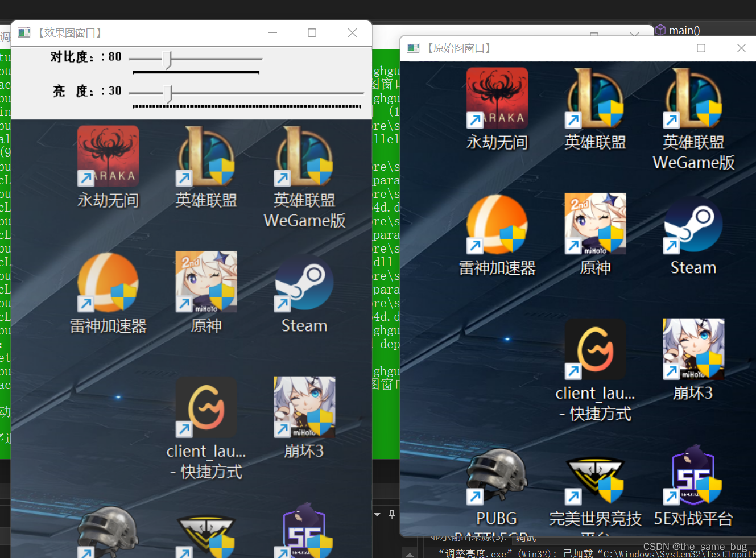Close the 原始图窗口 window

coord(741,48)
